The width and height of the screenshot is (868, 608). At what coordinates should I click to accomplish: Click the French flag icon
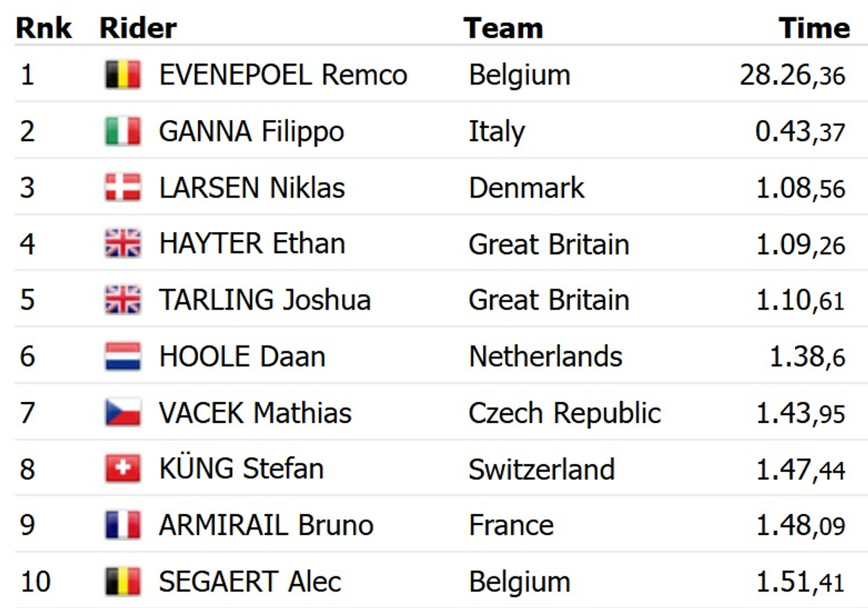point(122,526)
